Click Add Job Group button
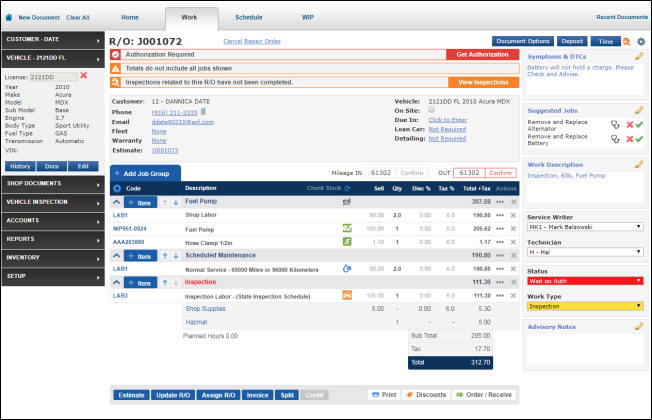Viewport: 652px width, 420px height. pyautogui.click(x=146, y=173)
